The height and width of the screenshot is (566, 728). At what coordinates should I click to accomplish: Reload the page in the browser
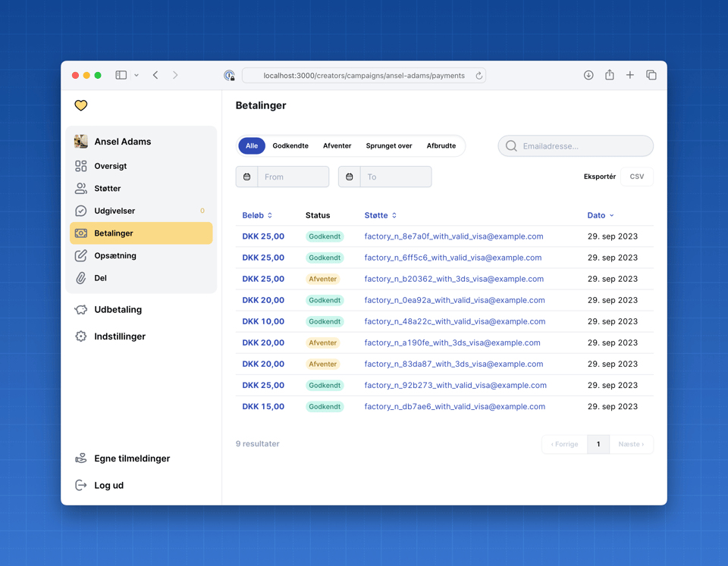click(x=479, y=76)
